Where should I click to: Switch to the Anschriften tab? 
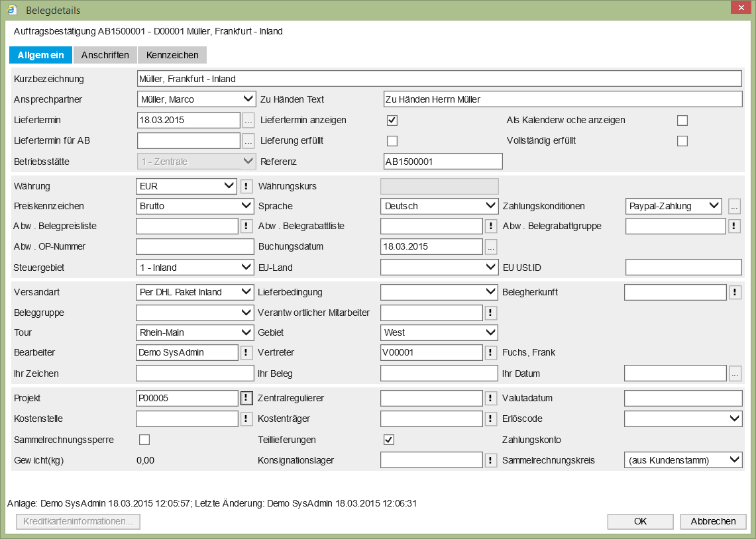(105, 55)
